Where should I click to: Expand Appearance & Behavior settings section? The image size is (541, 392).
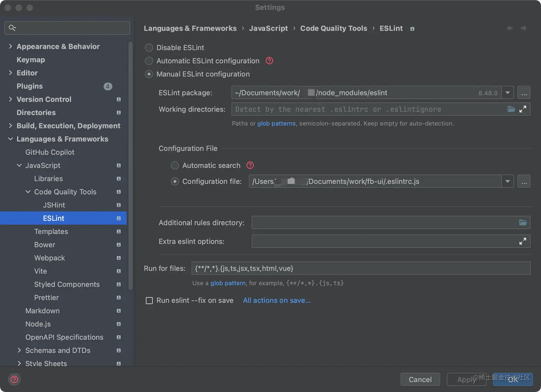[10, 46]
